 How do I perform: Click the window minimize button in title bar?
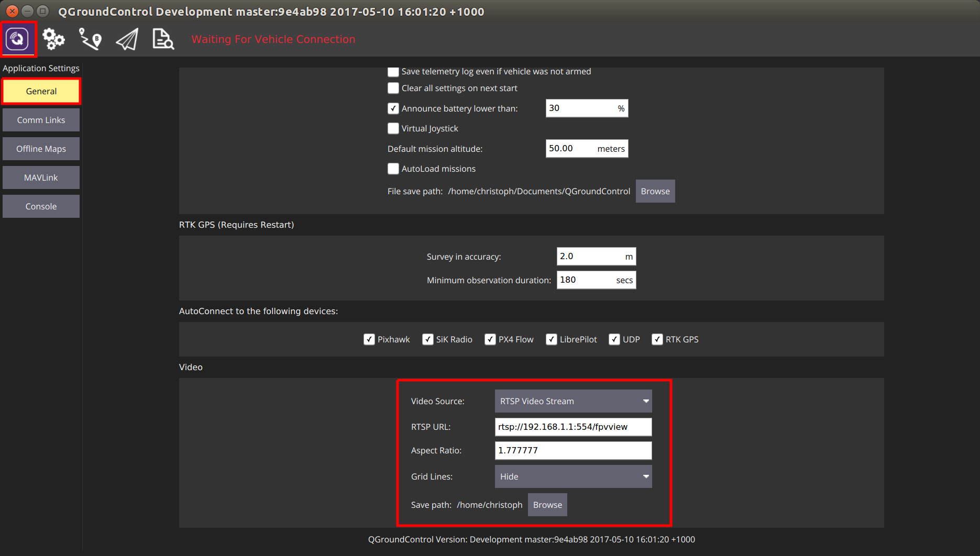[x=28, y=11]
